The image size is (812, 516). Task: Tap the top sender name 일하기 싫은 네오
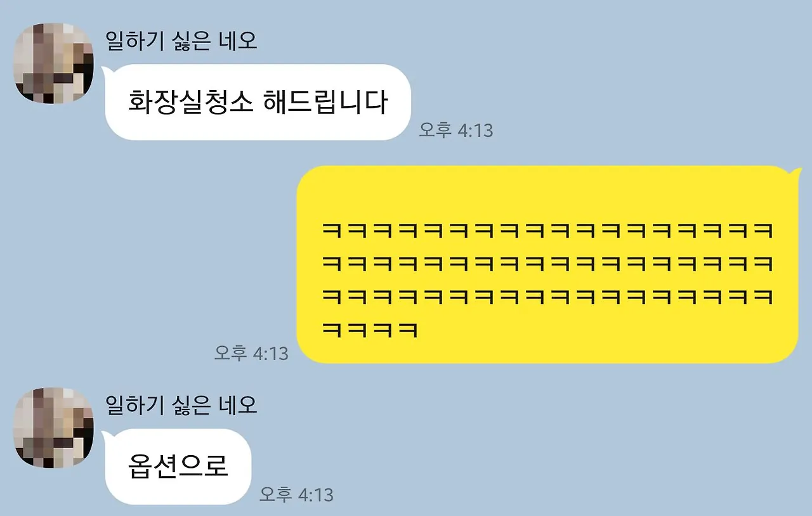coord(181,41)
